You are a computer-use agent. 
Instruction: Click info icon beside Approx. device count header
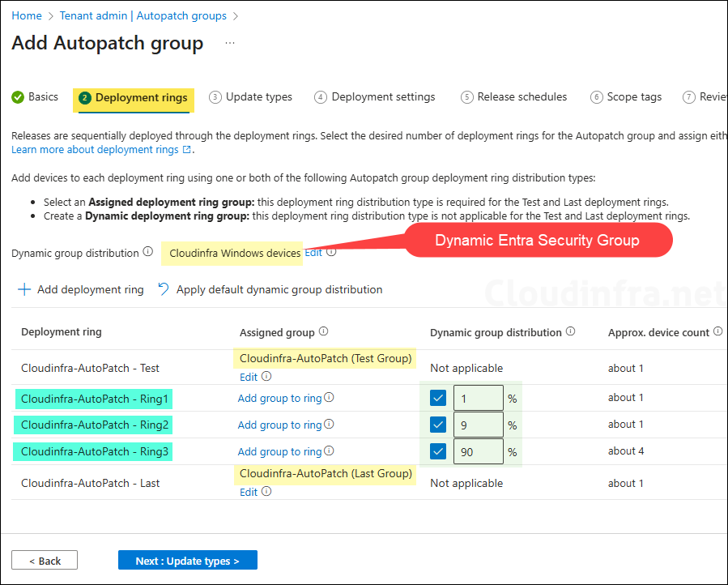pyautogui.click(x=716, y=331)
